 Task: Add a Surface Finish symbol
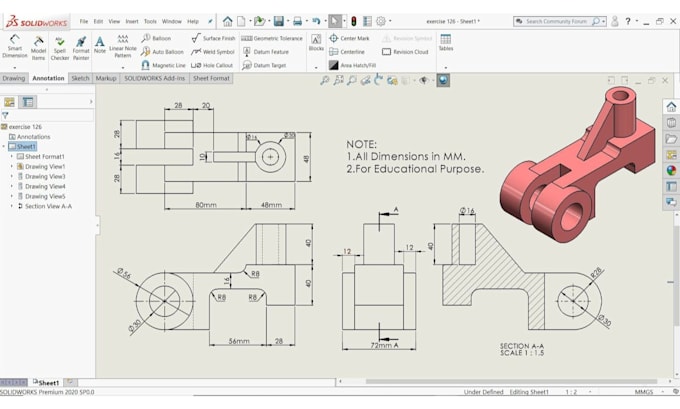click(x=213, y=38)
